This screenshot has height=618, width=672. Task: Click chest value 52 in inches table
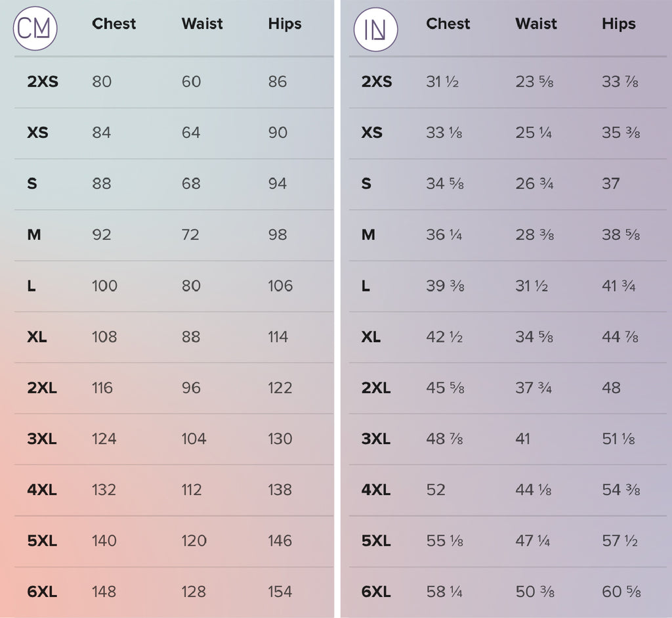436,490
